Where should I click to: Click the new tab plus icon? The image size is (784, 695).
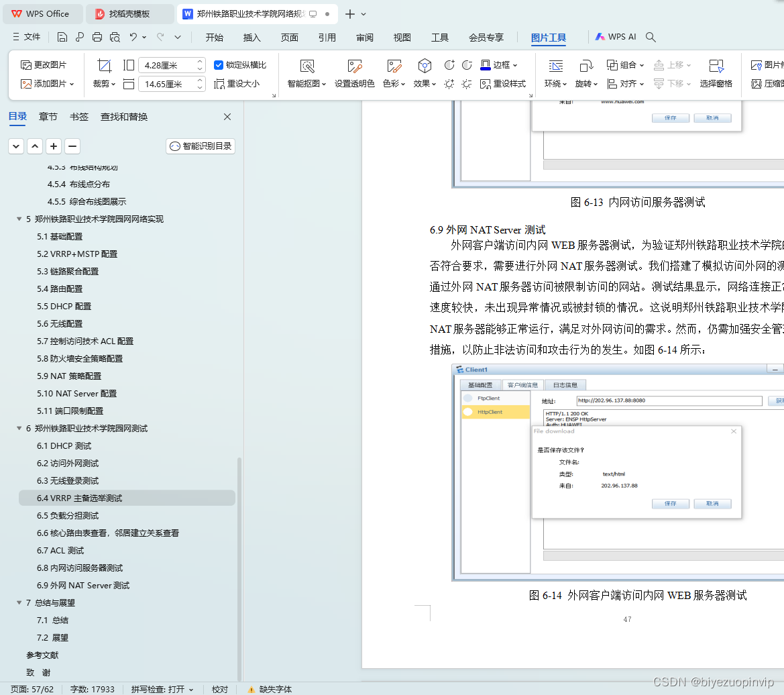point(350,14)
